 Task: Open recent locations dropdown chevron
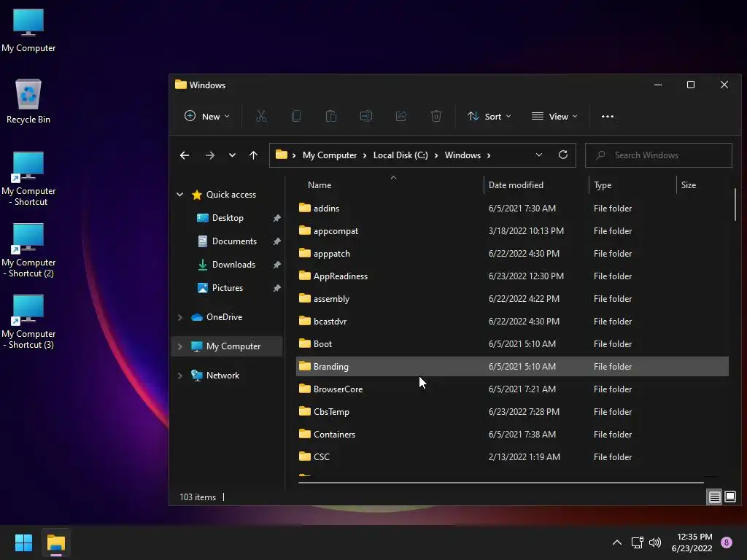(232, 155)
